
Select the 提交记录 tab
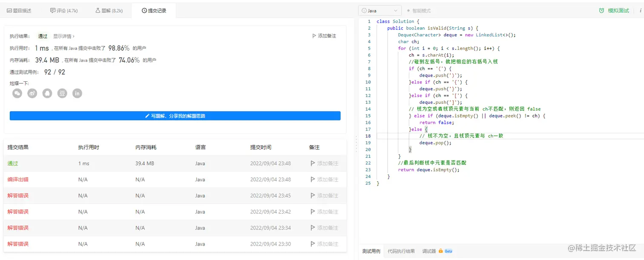[x=154, y=11]
